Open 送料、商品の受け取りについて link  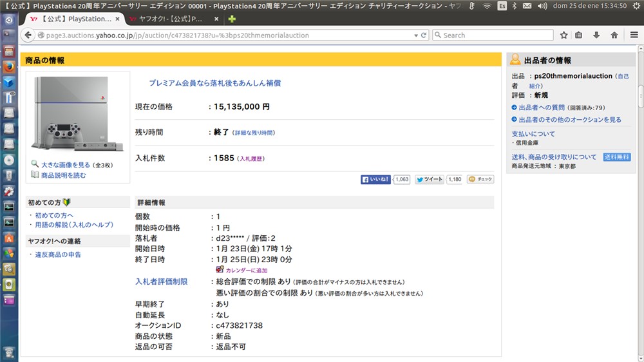[554, 157]
